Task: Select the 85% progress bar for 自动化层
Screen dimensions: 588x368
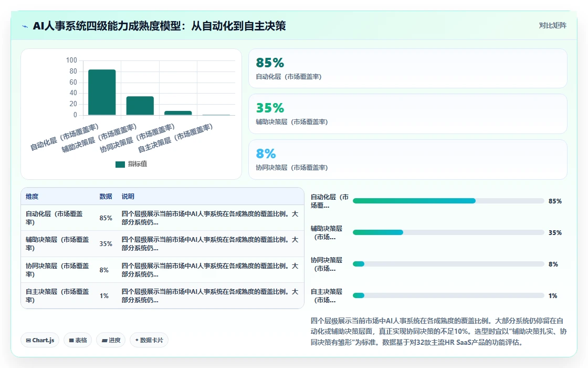Action: click(x=448, y=201)
